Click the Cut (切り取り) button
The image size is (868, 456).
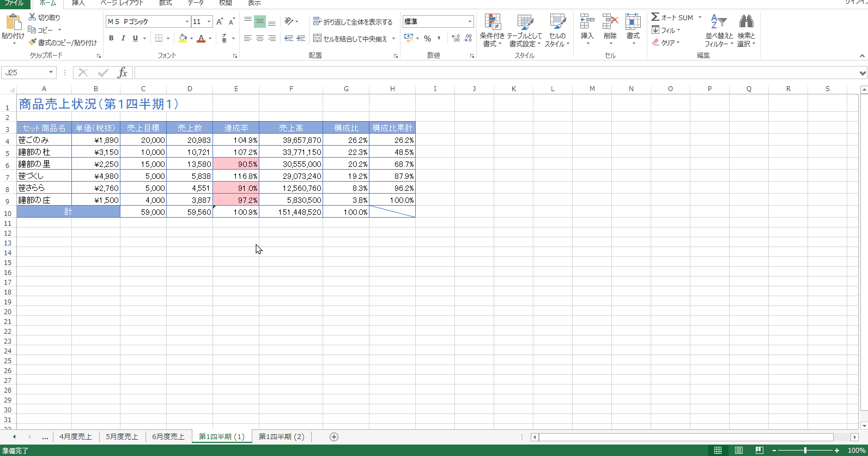pyautogui.click(x=44, y=17)
